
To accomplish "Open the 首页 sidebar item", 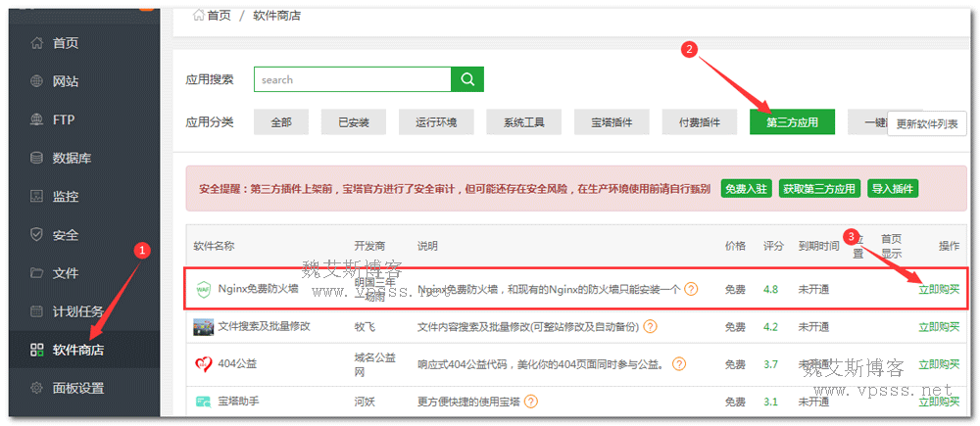I will 84,43.
